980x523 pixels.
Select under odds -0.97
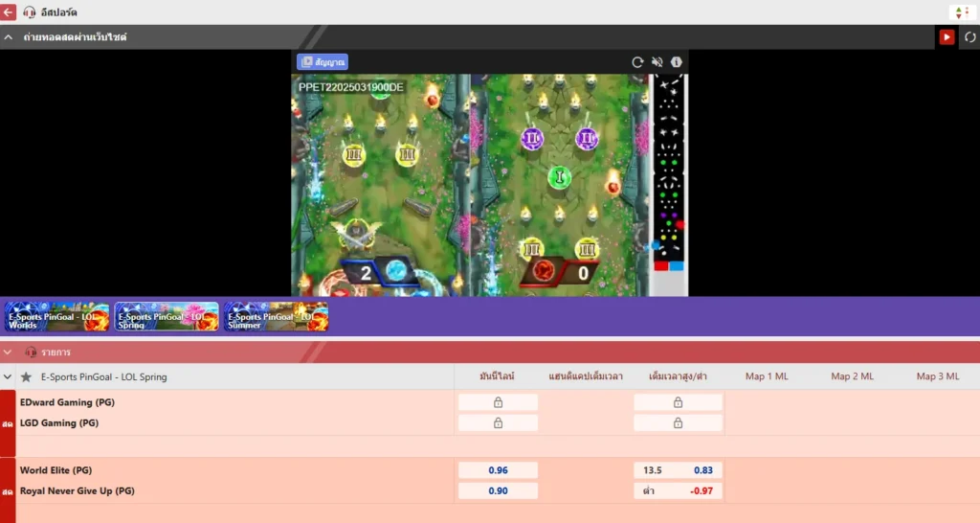(x=679, y=490)
